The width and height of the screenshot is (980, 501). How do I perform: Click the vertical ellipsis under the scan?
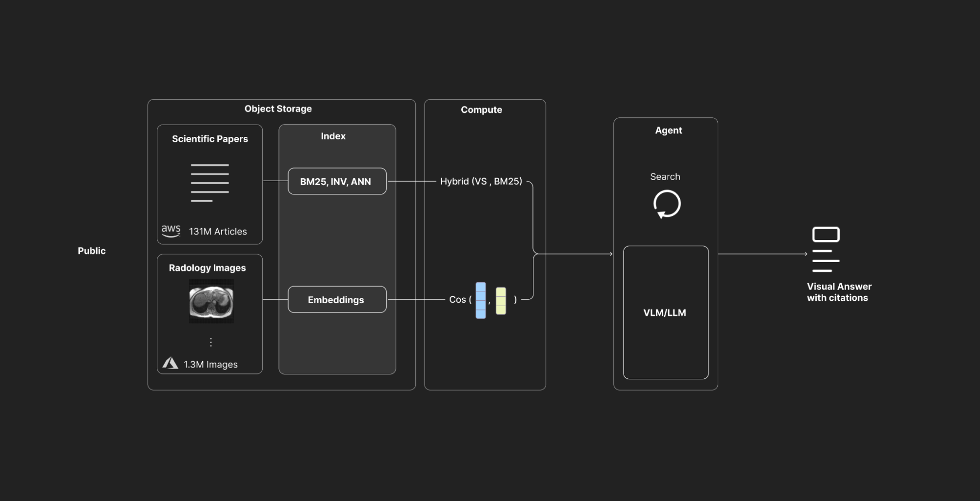tap(211, 342)
